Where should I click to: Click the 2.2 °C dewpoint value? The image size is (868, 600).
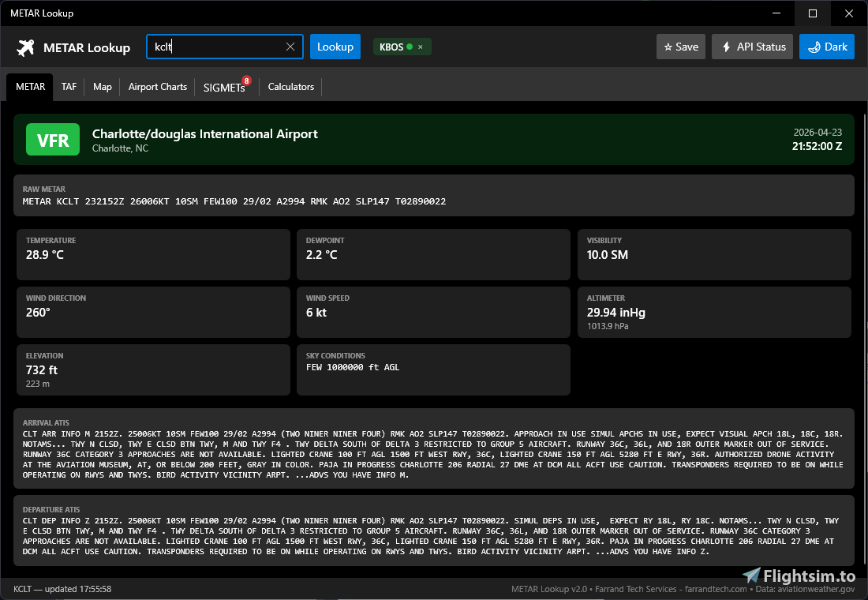322,255
